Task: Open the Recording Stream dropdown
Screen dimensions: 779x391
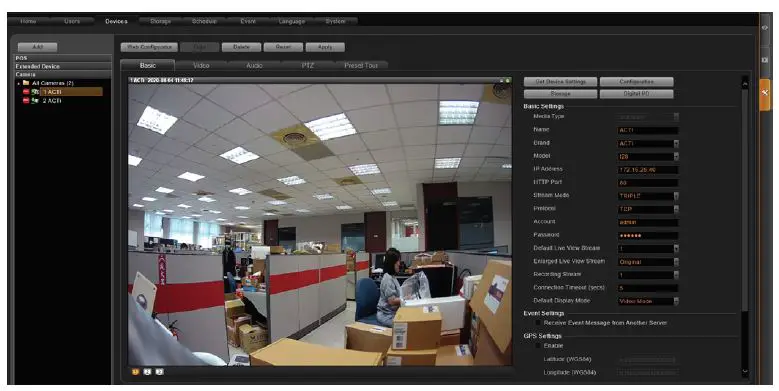Action: 676,275
